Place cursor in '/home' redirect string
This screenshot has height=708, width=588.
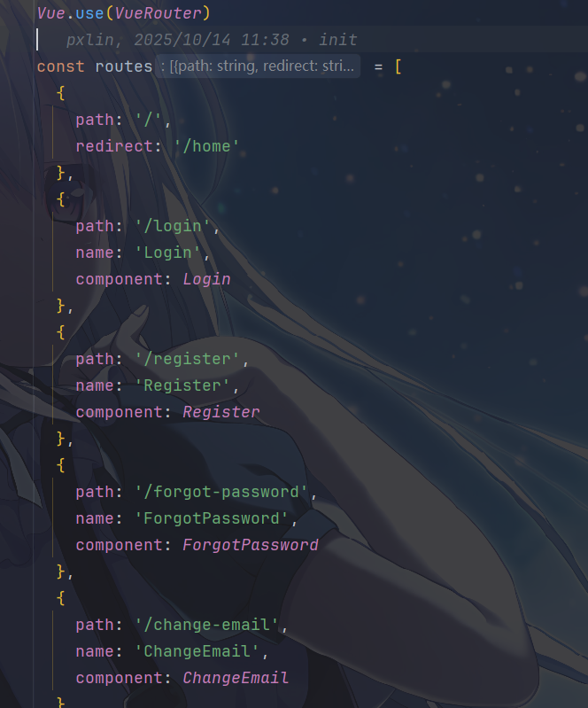(206, 146)
